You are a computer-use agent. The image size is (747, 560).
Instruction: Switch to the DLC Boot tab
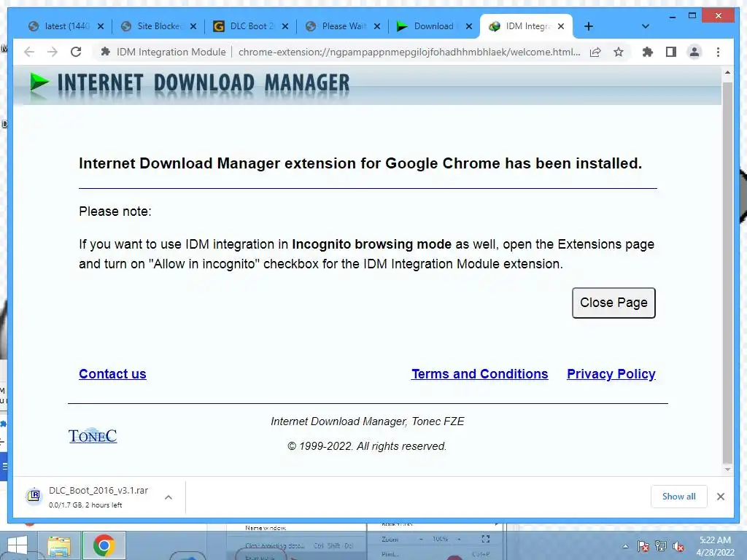pos(245,26)
